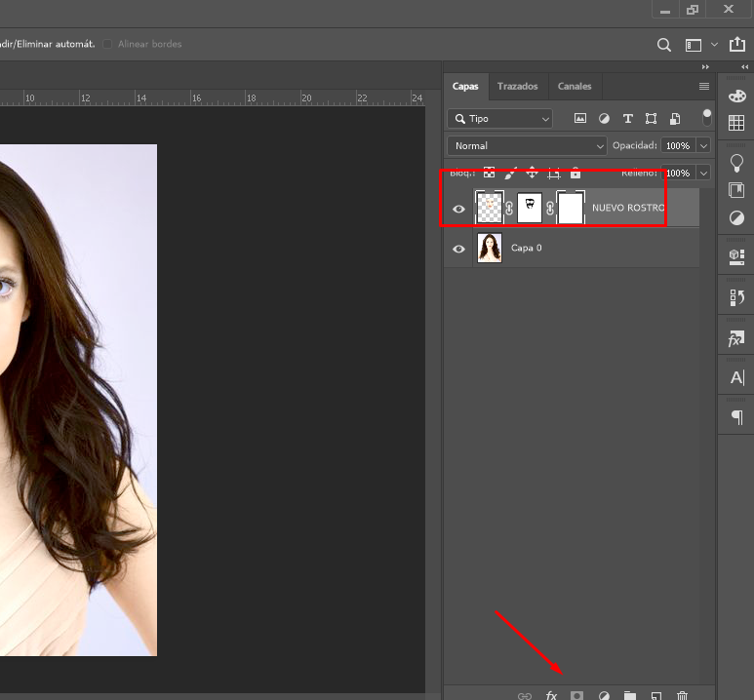Screen dimensions: 754x700
Task: Toggle visibility of Capa 0 layer
Action: pyautogui.click(x=458, y=249)
